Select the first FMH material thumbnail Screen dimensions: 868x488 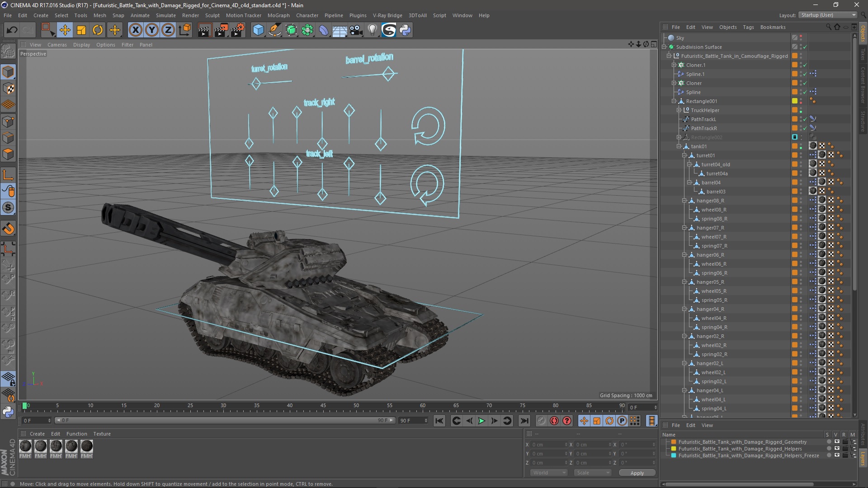(25, 446)
